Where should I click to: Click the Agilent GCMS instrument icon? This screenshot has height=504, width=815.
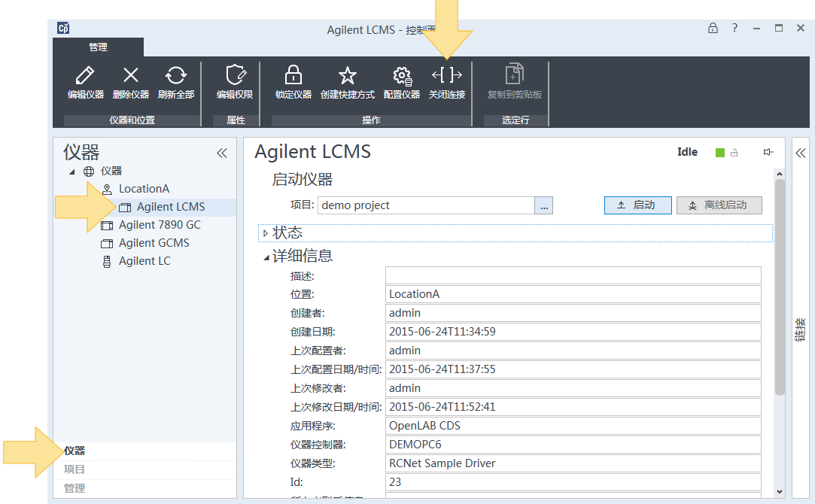pos(107,243)
